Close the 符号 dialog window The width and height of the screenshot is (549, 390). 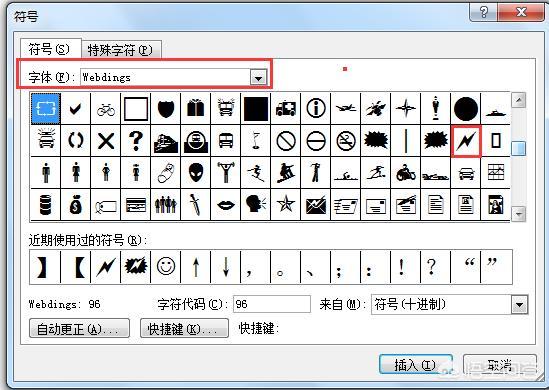click(x=522, y=12)
